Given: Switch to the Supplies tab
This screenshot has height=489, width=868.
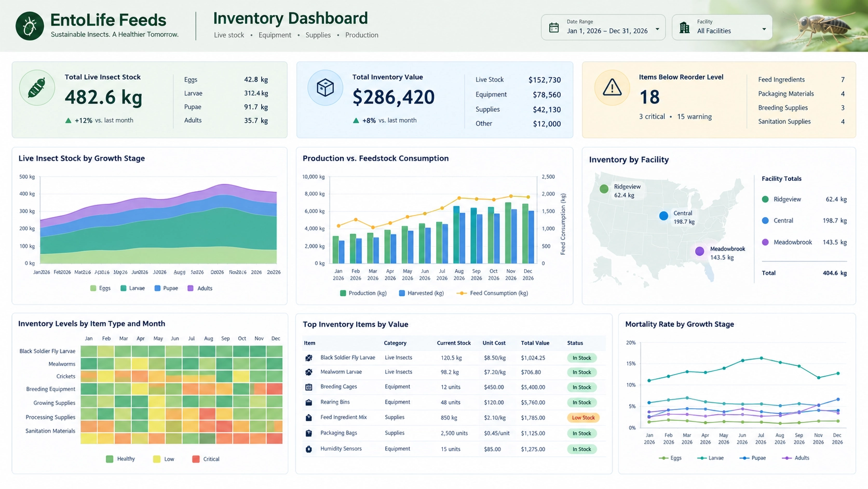Looking at the screenshot, I should pyautogui.click(x=318, y=35).
